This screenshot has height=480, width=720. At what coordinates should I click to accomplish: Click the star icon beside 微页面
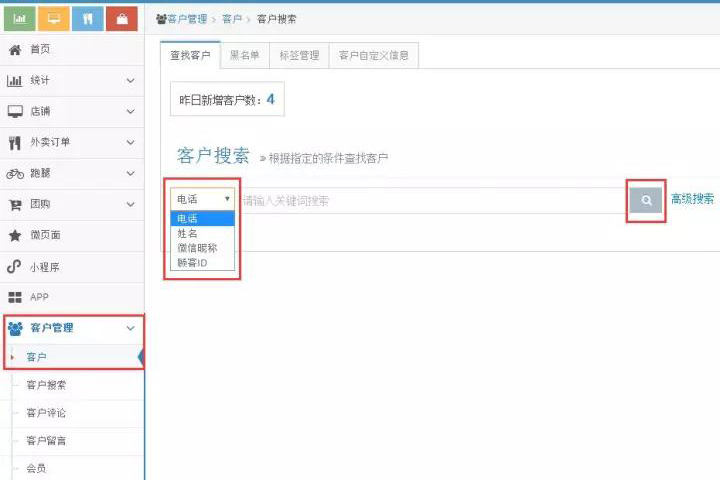tap(15, 236)
